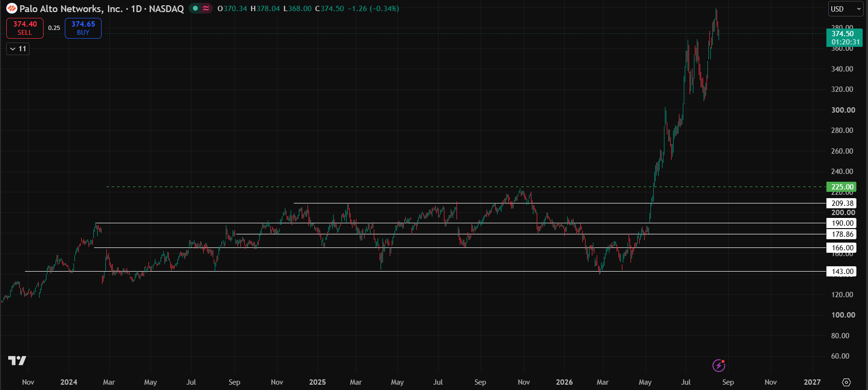The height and width of the screenshot is (390, 868).
Task: Click the 374.65 BUY button
Action: click(x=83, y=28)
